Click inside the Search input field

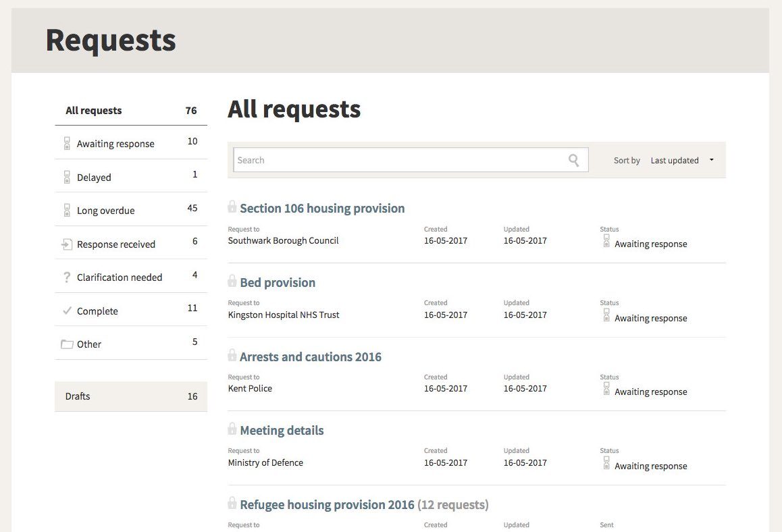pyautogui.click(x=405, y=160)
